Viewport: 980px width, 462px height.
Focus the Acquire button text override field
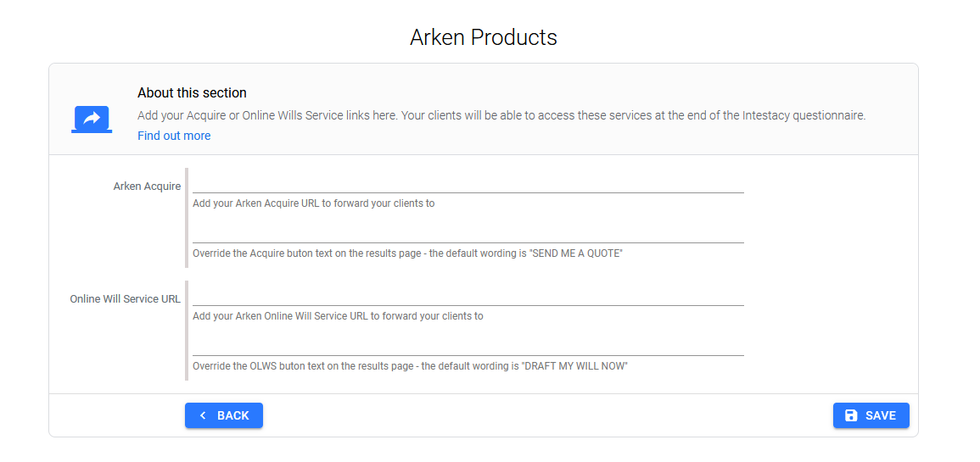pos(468,233)
